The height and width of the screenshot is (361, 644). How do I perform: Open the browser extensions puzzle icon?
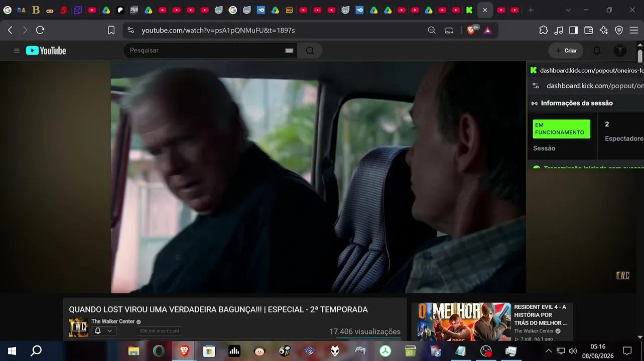point(544,30)
